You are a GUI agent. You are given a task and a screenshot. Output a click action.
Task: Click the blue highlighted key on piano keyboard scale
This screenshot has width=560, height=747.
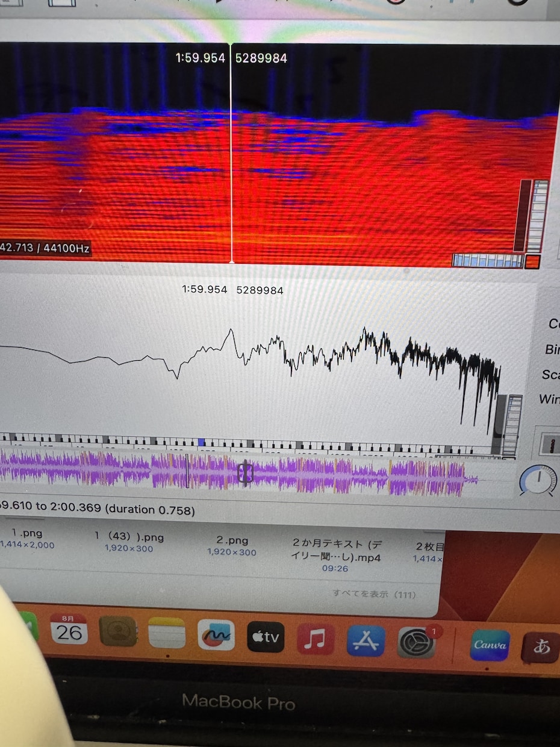click(201, 442)
